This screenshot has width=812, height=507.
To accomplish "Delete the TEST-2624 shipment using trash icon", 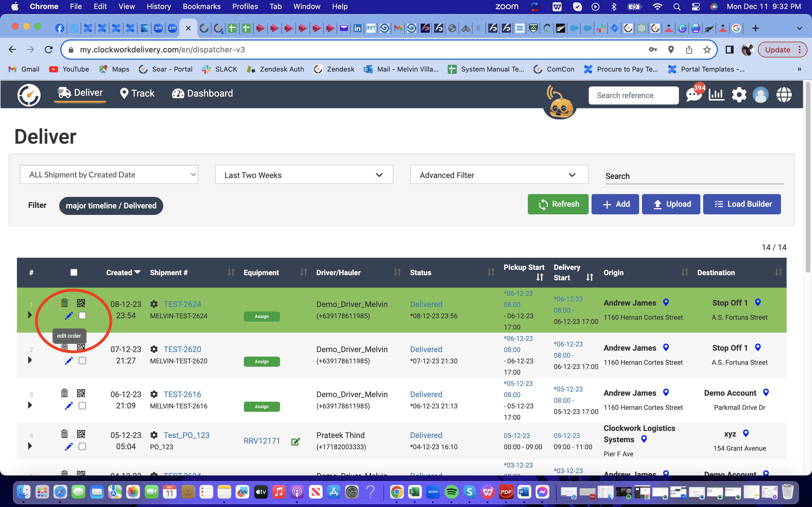I will pyautogui.click(x=65, y=303).
